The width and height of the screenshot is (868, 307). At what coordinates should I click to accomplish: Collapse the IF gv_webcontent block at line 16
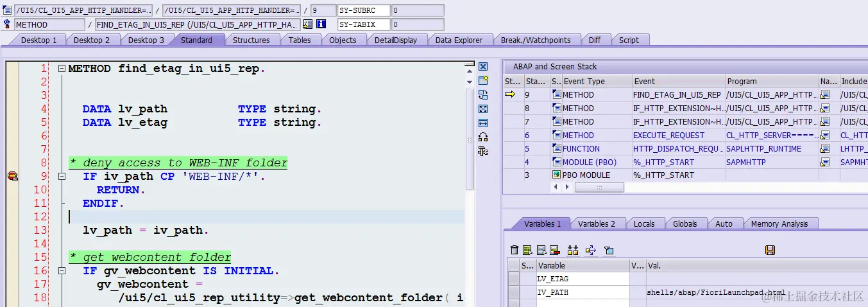tap(61, 271)
